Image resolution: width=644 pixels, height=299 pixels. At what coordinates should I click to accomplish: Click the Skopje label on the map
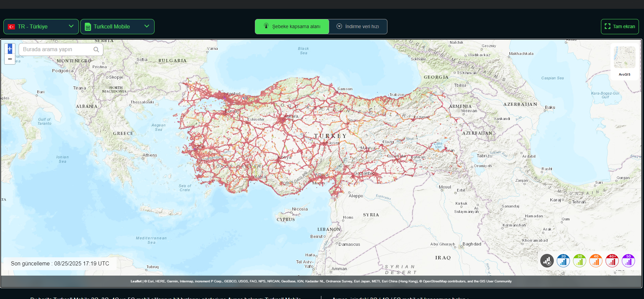116,77
